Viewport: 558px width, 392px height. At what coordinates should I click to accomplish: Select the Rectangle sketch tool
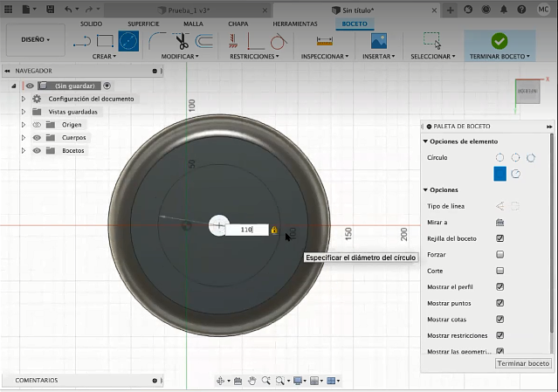105,40
